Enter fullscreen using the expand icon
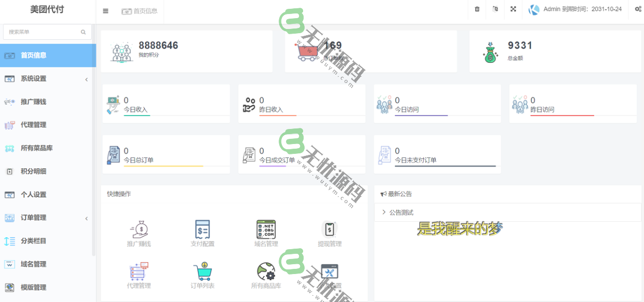Screen dimensions: 644x302 (513, 9)
